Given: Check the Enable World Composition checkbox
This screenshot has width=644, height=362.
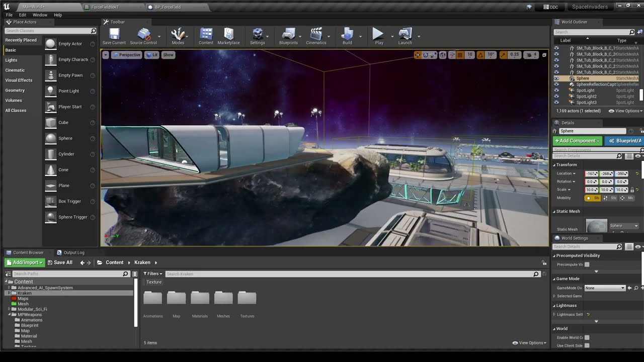Looking at the screenshot, I should 587,337.
